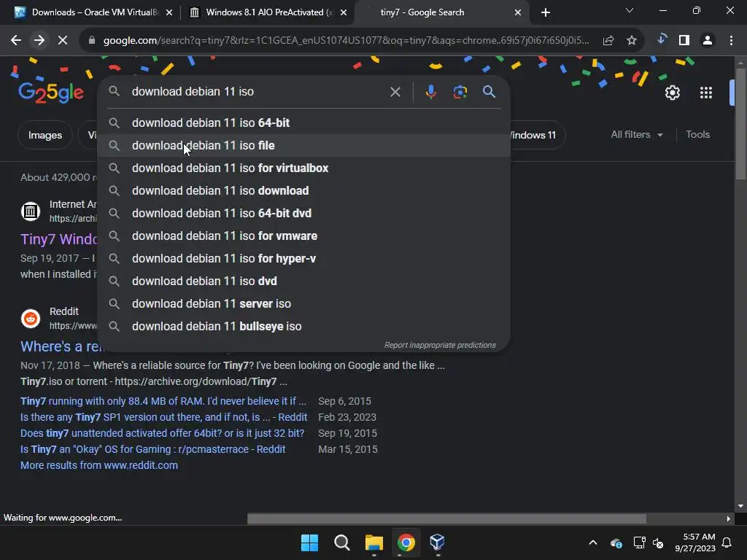Expand the All filters dropdown
The width and height of the screenshot is (747, 560).
(636, 135)
